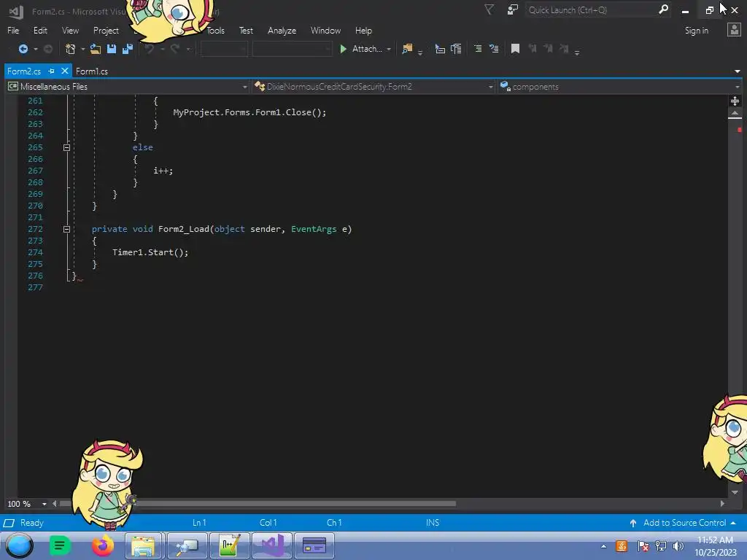
Task: Click the account avatar icon beside Sign in
Action: pos(734,30)
